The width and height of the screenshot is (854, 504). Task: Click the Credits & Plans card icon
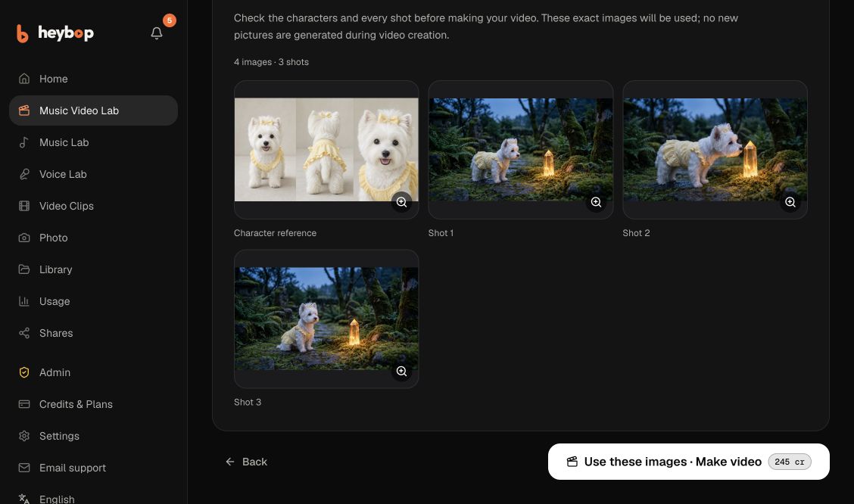point(24,404)
